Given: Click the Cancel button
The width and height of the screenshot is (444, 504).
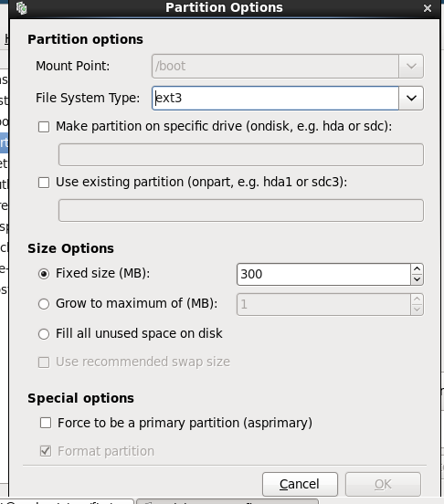Looking at the screenshot, I should [x=300, y=484].
